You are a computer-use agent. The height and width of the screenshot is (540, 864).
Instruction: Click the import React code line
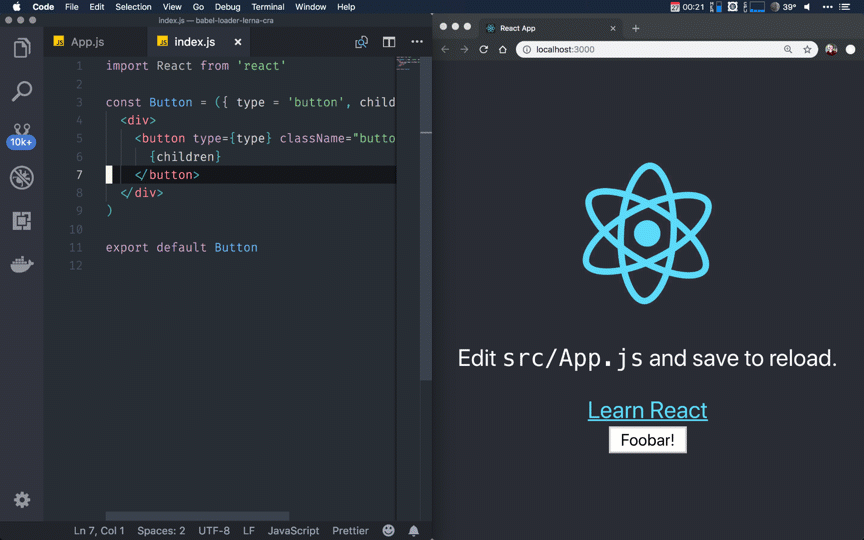[x=196, y=66]
